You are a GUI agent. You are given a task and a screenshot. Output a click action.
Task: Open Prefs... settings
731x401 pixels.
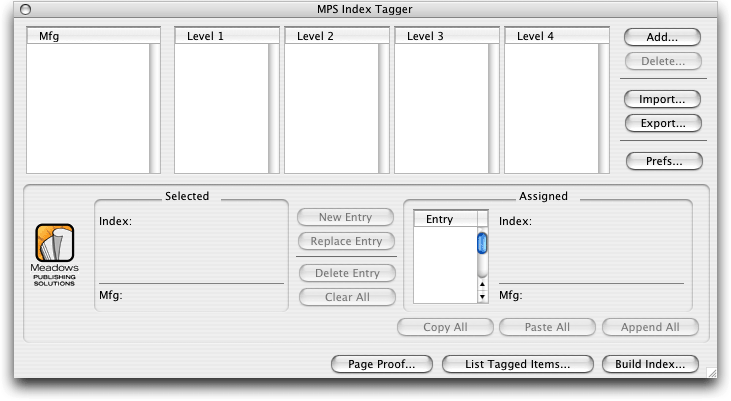point(664,161)
